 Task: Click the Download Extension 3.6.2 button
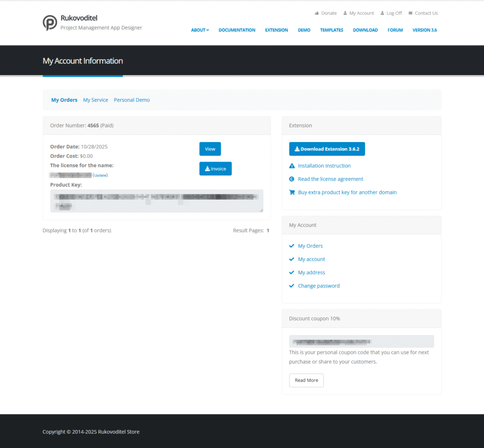click(x=327, y=149)
